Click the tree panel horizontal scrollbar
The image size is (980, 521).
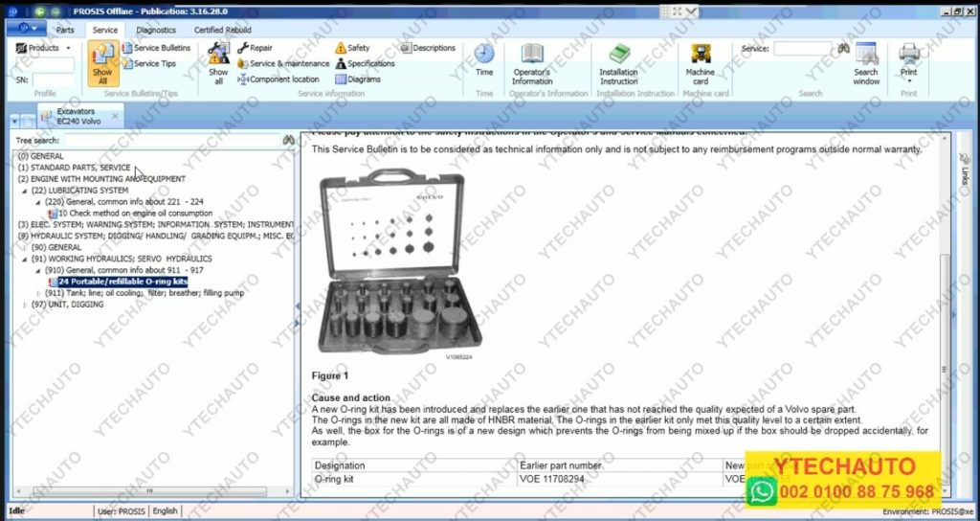tap(148, 491)
